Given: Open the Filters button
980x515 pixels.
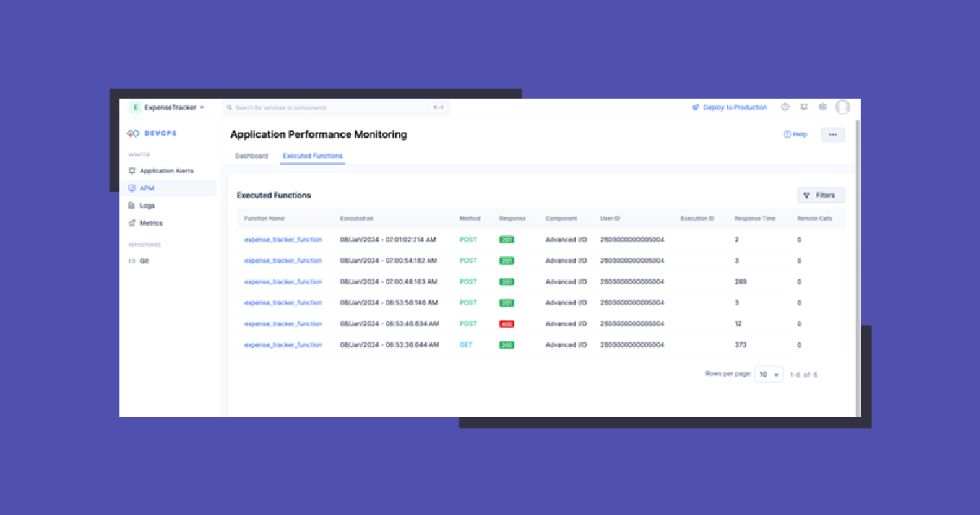Looking at the screenshot, I should point(821,195).
